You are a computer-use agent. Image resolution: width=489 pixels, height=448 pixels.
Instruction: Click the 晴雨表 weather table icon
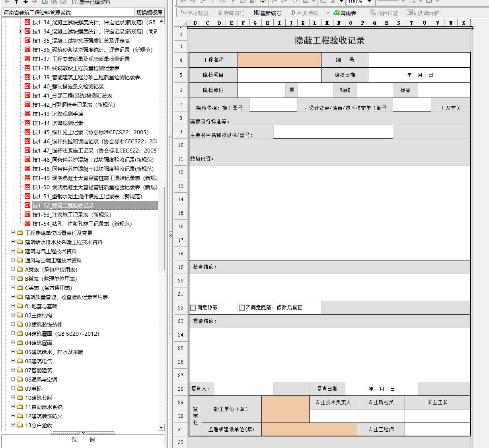337,13
